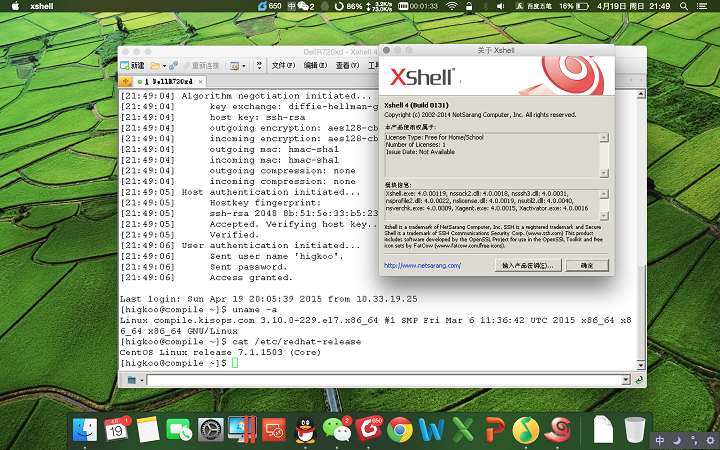Screen dimensions: 720x450
Task: Click the session properties gear icon
Action: point(235,66)
